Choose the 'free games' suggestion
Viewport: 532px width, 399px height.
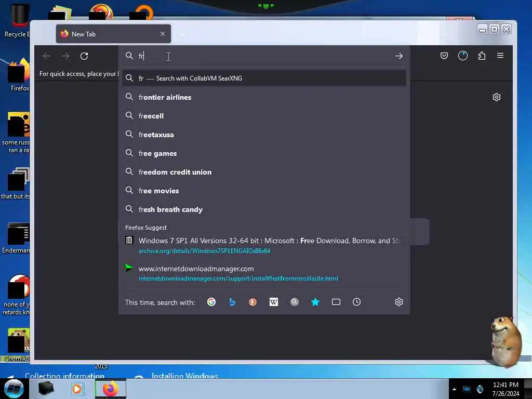coord(264,153)
